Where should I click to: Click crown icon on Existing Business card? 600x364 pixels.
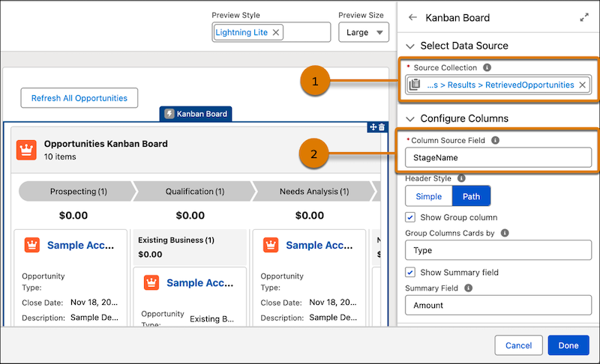(x=151, y=282)
